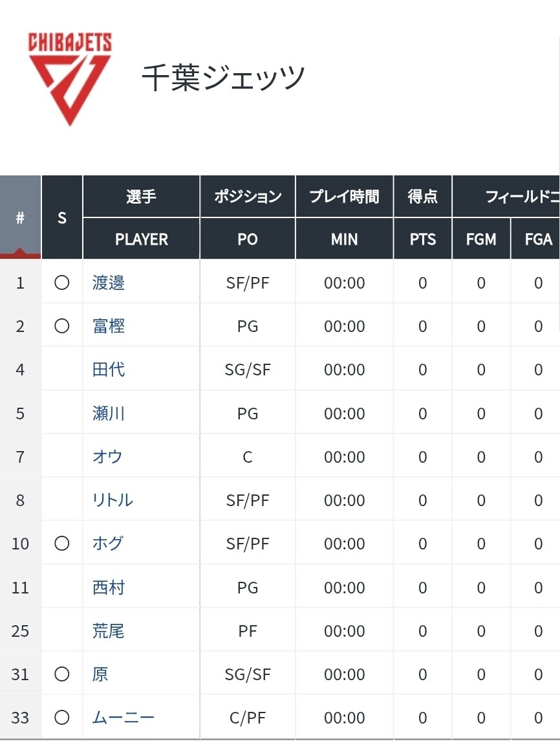Sort table by PLAYER column

pos(141,239)
